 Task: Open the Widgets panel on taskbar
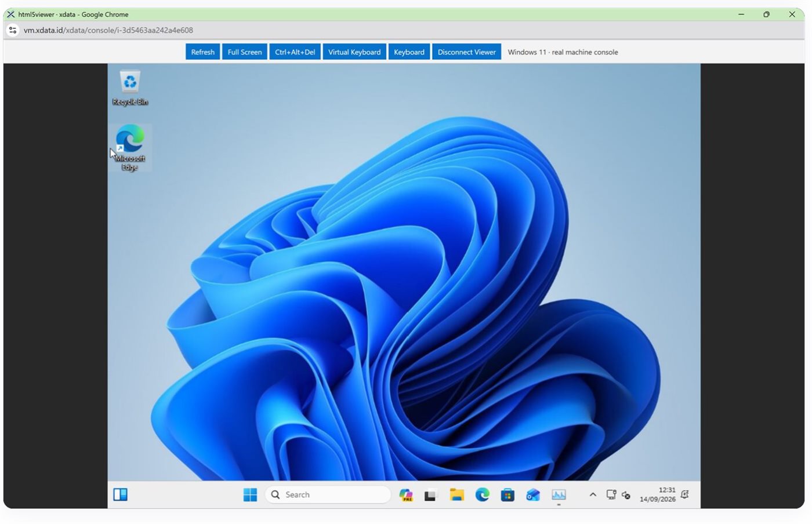pos(120,494)
